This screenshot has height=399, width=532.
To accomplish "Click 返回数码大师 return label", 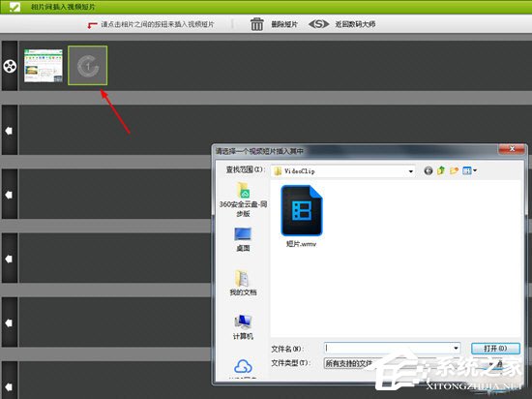I will (355, 24).
